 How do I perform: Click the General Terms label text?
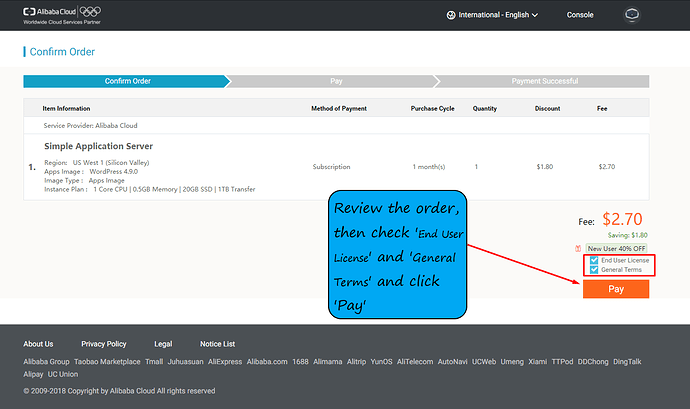(621, 269)
